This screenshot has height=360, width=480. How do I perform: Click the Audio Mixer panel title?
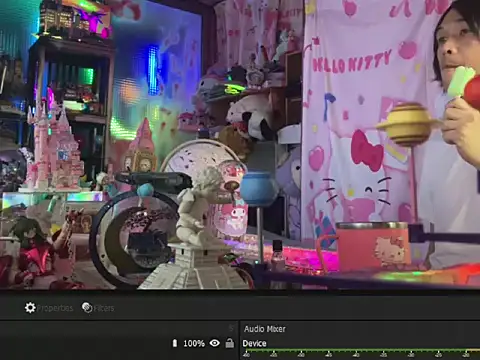265,329
